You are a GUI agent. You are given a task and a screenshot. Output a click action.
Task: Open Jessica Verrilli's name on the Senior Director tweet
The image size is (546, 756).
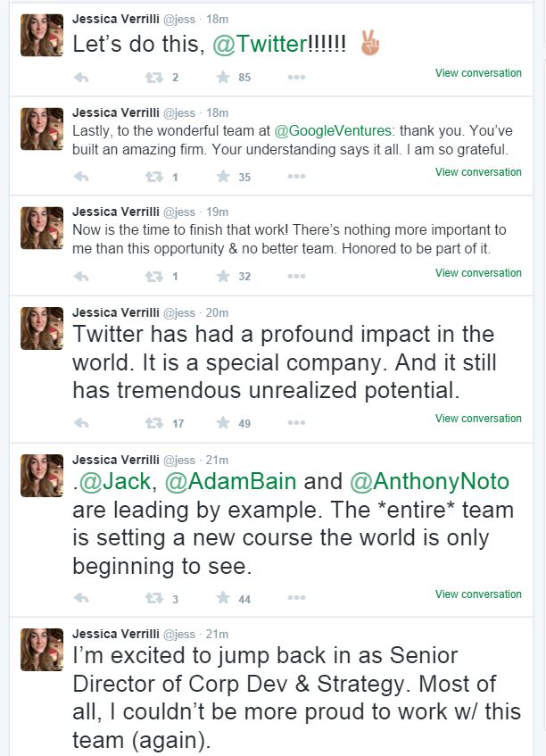point(115,634)
